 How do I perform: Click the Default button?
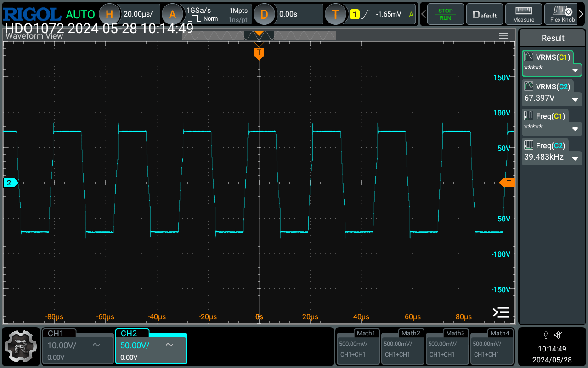(x=485, y=14)
